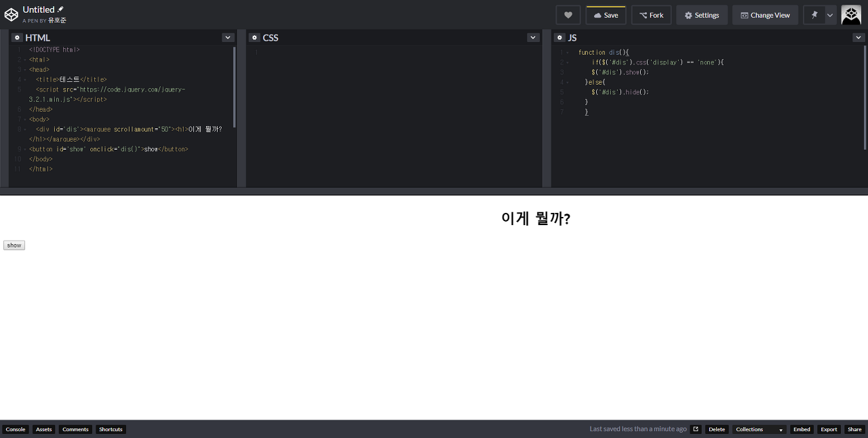Click 'Last saved less than a minute ago' text
The image size is (868, 438).
point(638,429)
